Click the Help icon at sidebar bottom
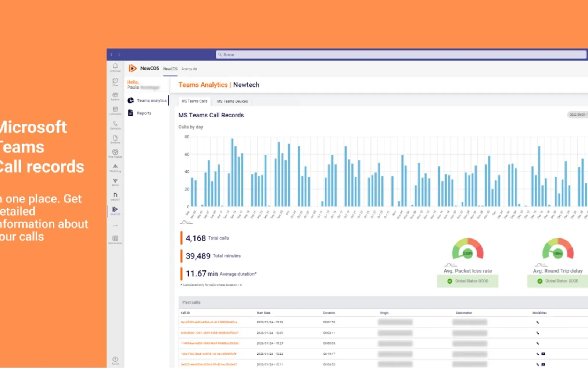The width and height of the screenshot is (588, 368). (x=115, y=359)
